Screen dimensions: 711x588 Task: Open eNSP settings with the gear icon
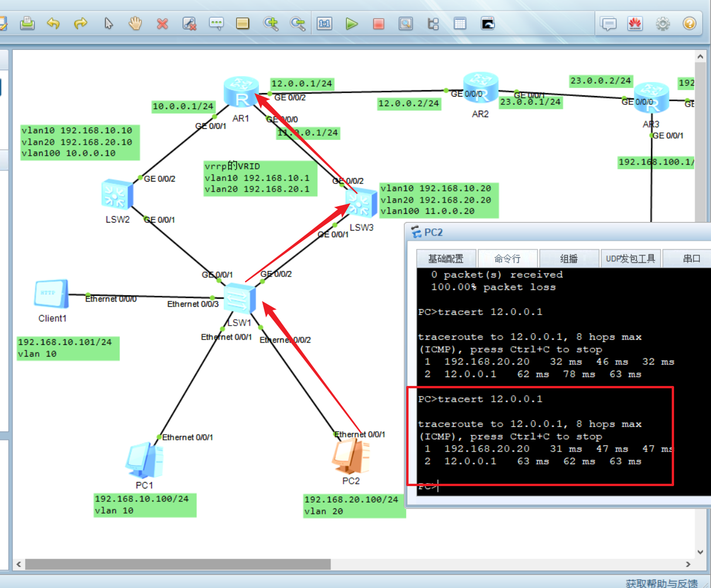click(x=662, y=23)
